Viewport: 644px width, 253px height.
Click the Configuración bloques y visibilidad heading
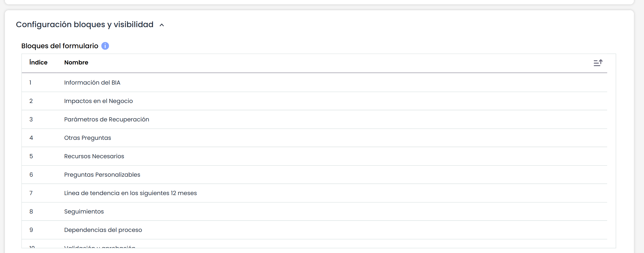pos(84,24)
